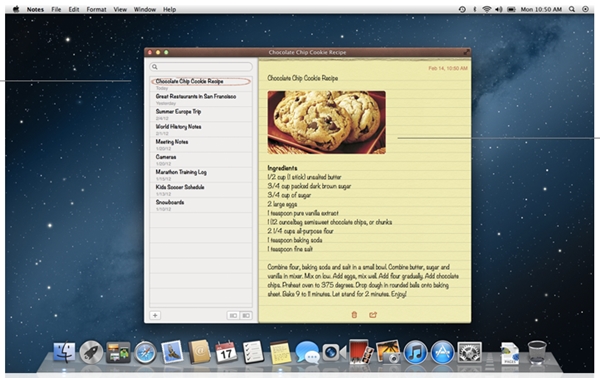Open the Edit menu

74,9
